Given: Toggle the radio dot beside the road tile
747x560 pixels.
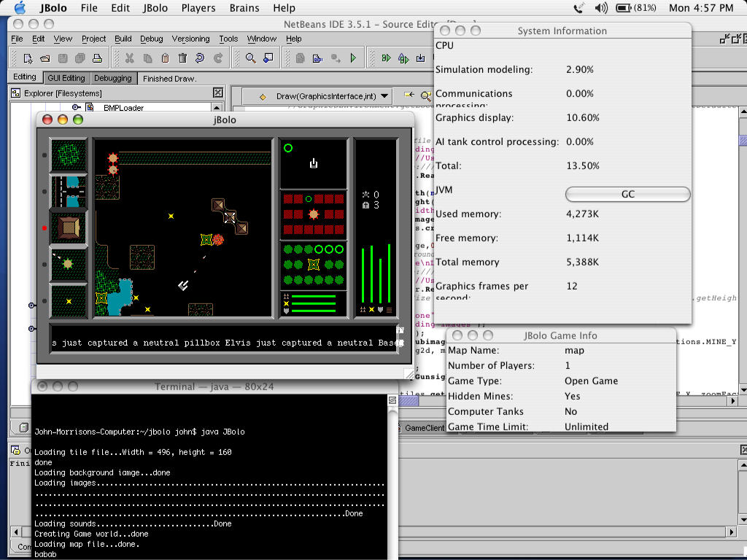Looking at the screenshot, I should tap(44, 192).
